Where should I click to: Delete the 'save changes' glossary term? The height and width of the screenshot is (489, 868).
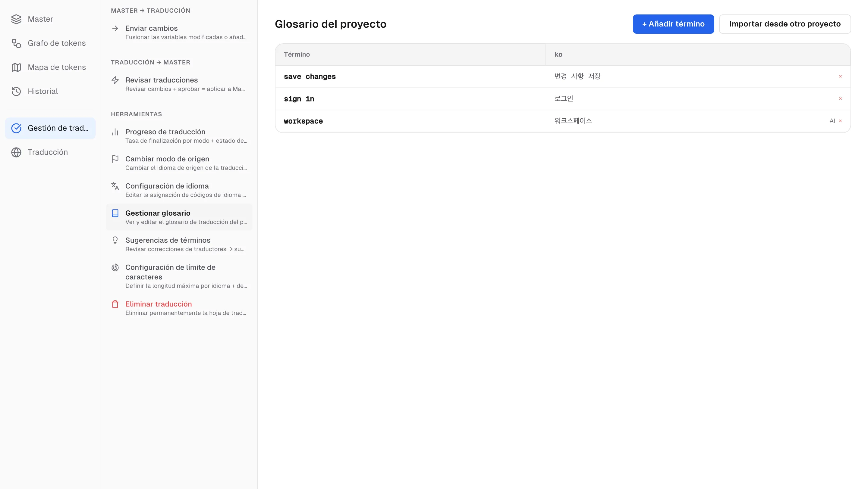[840, 76]
